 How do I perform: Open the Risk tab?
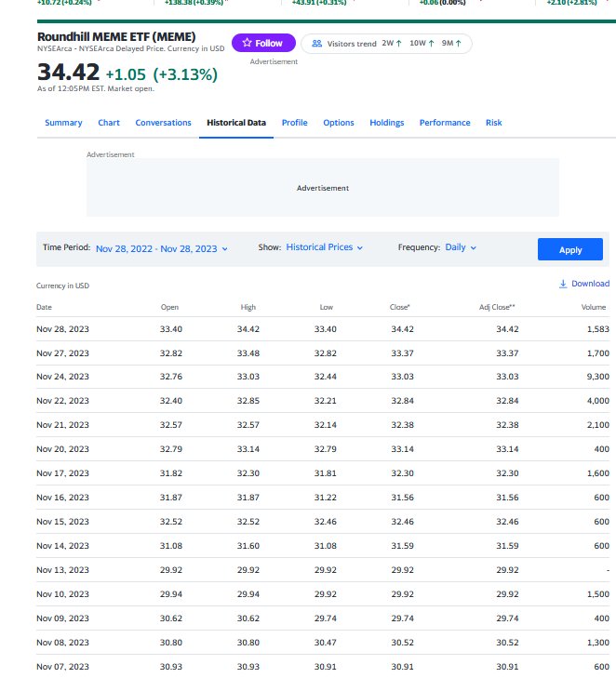click(493, 123)
